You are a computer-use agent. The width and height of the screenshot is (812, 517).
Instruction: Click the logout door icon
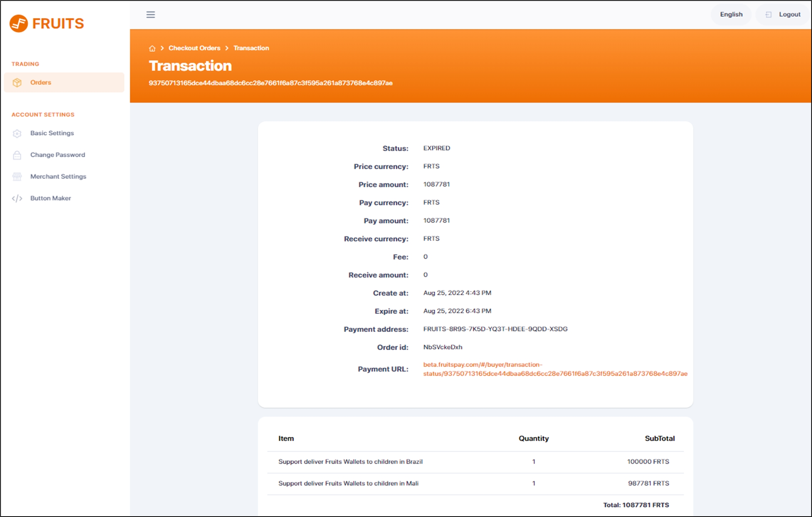pos(768,15)
